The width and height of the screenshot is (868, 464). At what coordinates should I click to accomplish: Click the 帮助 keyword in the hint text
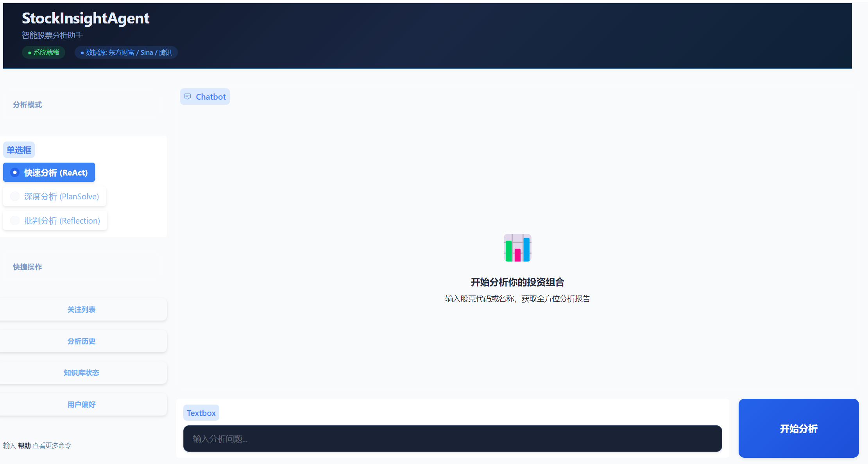click(24, 446)
